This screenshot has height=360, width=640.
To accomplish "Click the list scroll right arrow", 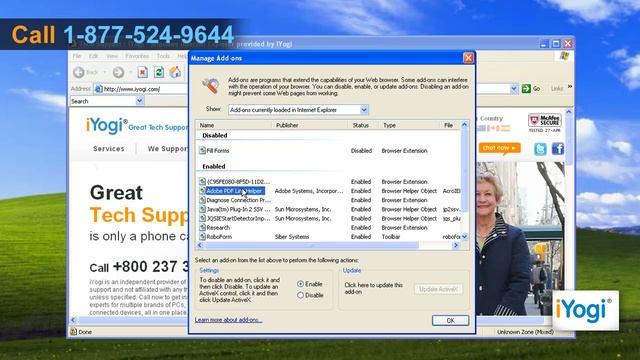I will point(456,245).
